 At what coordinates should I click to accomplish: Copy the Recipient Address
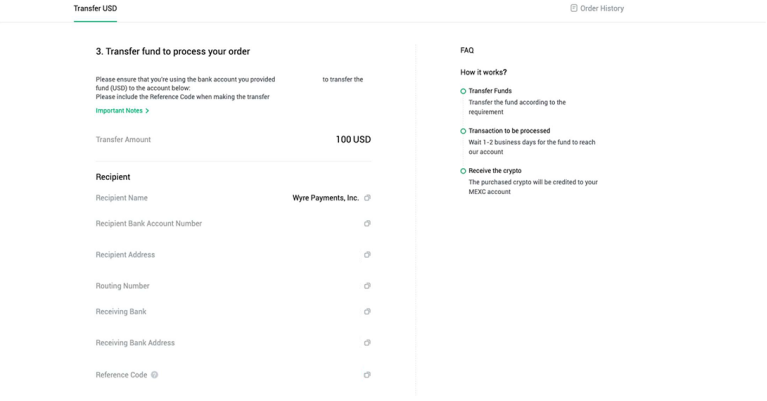pyautogui.click(x=367, y=255)
